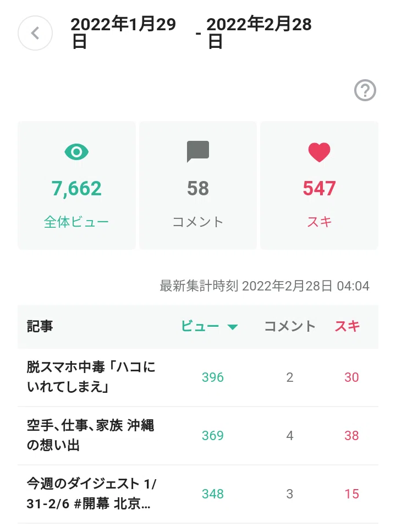Sort the table by スキ column

[347, 326]
